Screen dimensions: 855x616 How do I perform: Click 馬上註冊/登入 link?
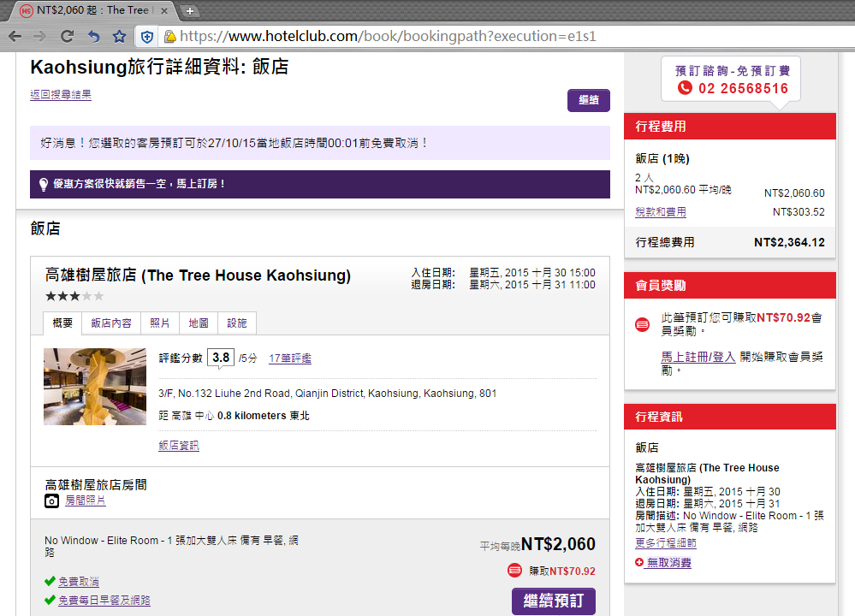tap(698, 357)
